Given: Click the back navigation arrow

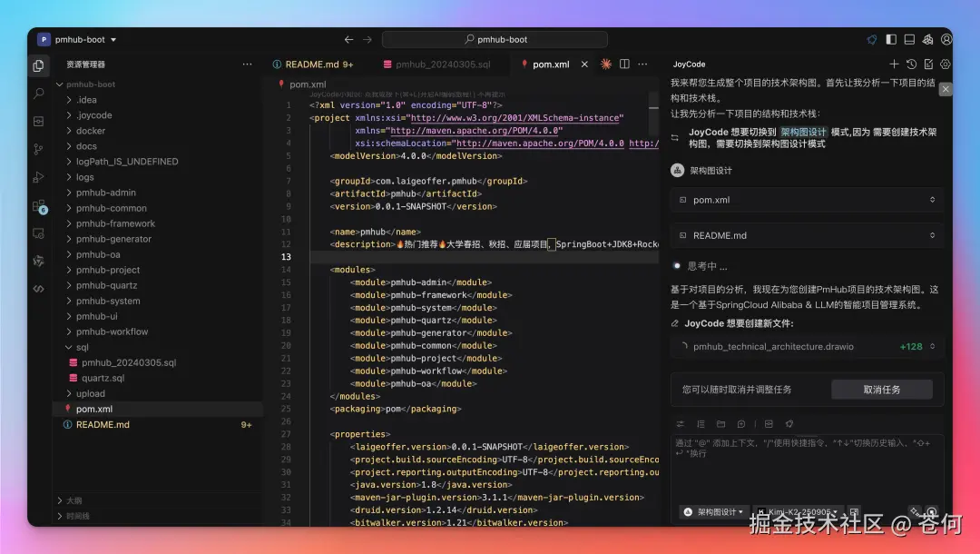Looking at the screenshot, I should click(x=348, y=39).
